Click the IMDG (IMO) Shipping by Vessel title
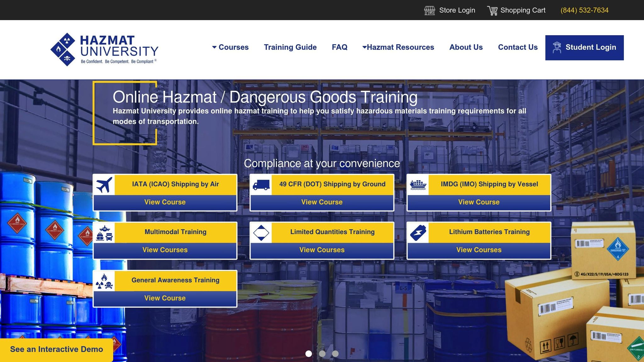This screenshot has height=362, width=644. [489, 184]
